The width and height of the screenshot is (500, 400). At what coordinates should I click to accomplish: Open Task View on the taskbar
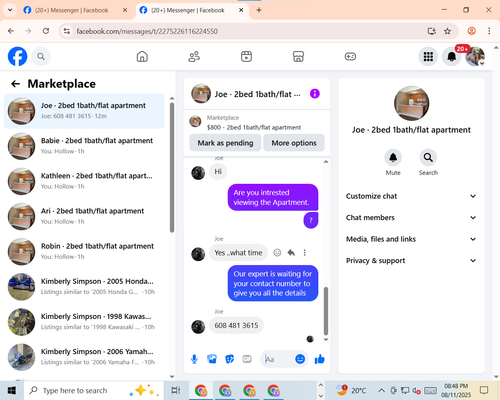click(176, 390)
